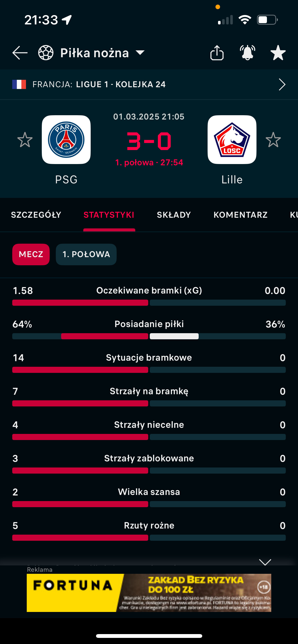Image resolution: width=298 pixels, height=644 pixels.
Task: Open the PSG team logo
Action: tap(66, 140)
